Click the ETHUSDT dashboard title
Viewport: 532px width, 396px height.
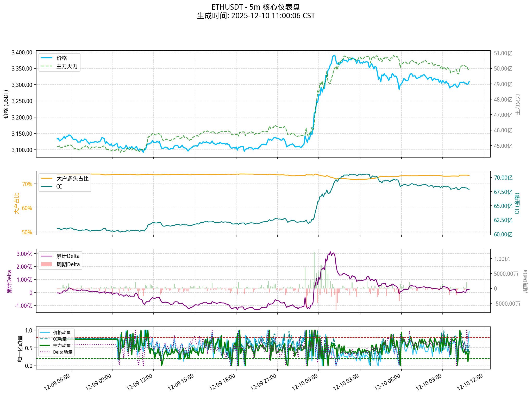[x=256, y=7]
